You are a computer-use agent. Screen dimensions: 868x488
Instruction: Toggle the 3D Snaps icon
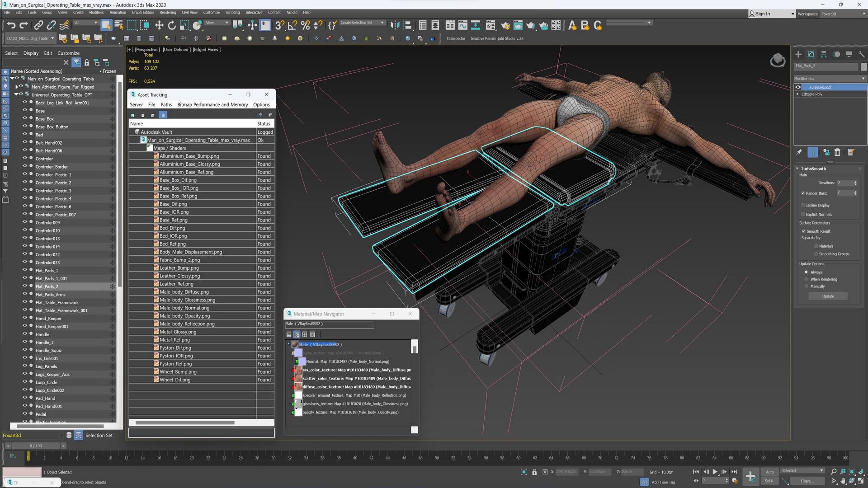click(x=280, y=25)
